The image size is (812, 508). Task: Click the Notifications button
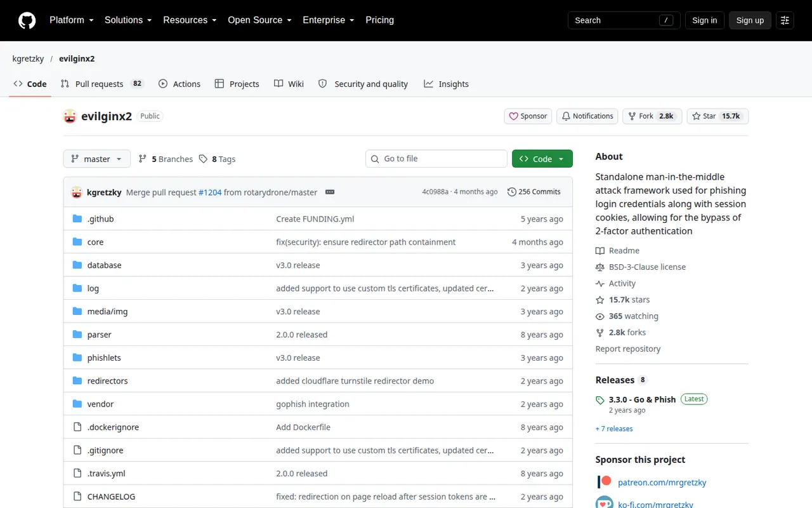coord(587,116)
